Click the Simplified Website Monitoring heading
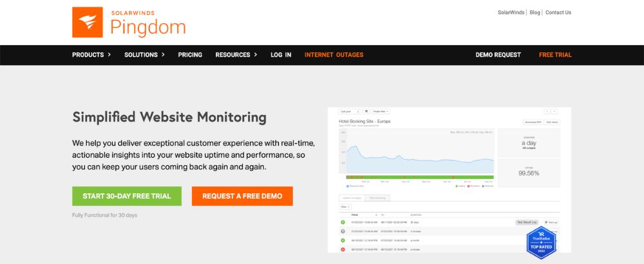644x264 pixels. click(169, 117)
